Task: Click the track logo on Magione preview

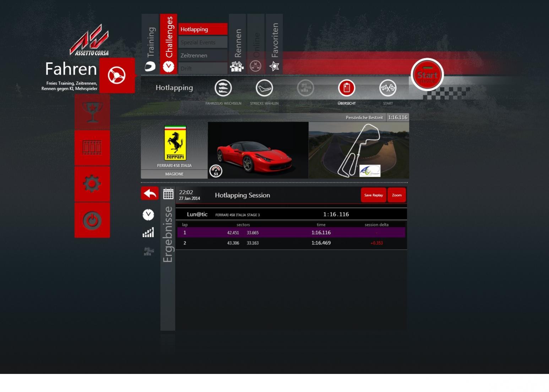Action: [x=370, y=171]
